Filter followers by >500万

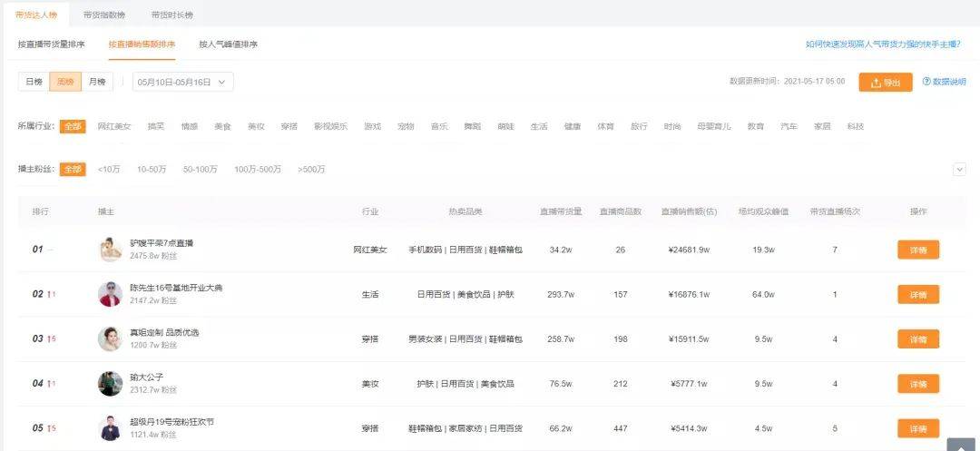pos(311,170)
